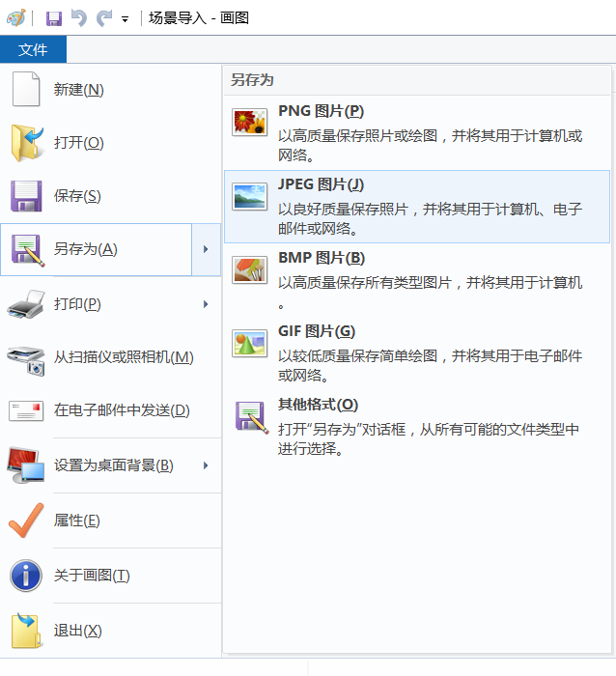The width and height of the screenshot is (616, 676).
Task: Click the save icon in quick access toolbar
Action: tap(54, 18)
